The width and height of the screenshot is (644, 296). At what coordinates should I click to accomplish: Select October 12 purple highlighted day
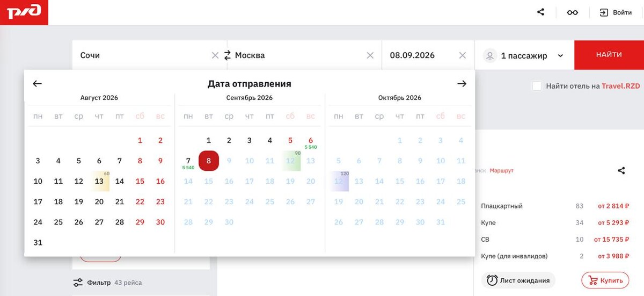tap(339, 181)
